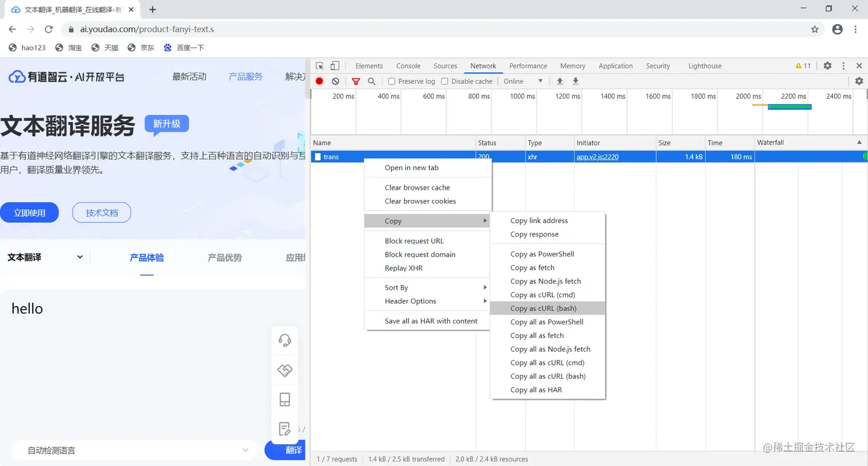Screen dimensions: 868x466
Task: Select Replay XHR
Action: click(427, 268)
